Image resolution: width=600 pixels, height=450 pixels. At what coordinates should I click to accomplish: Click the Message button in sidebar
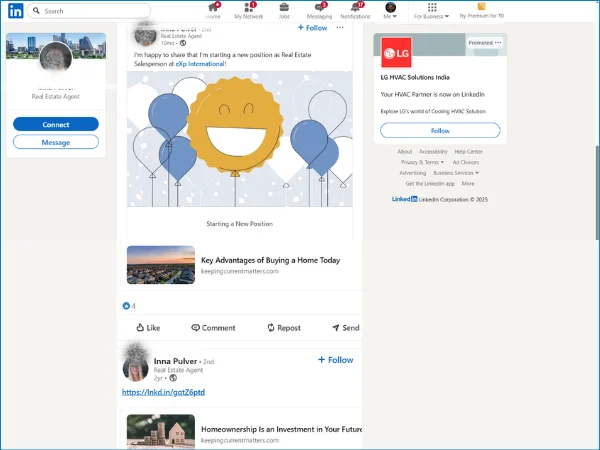pos(56,142)
